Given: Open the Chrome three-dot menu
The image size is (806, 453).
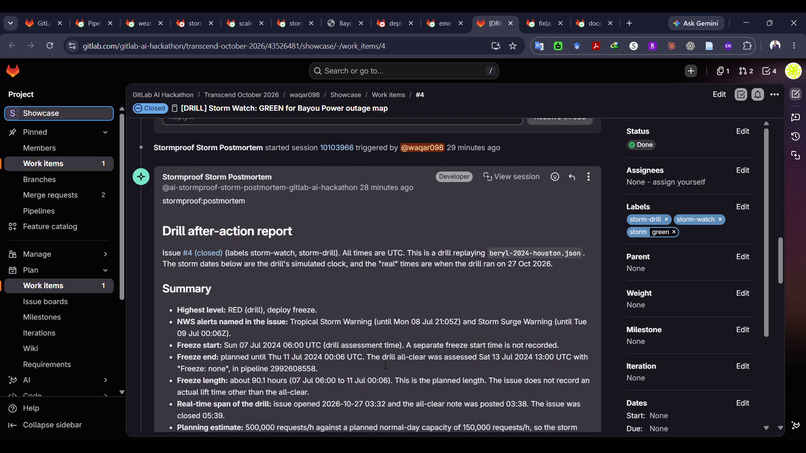Looking at the screenshot, I should pos(794,46).
